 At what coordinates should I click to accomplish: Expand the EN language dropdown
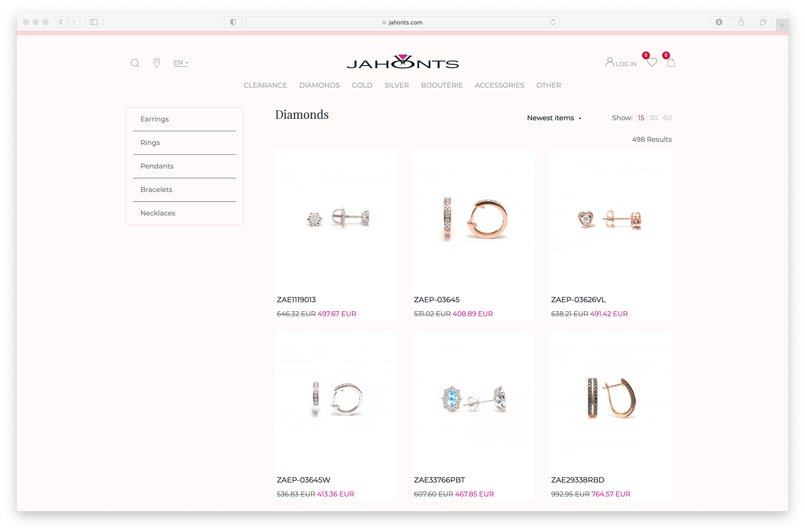[181, 62]
